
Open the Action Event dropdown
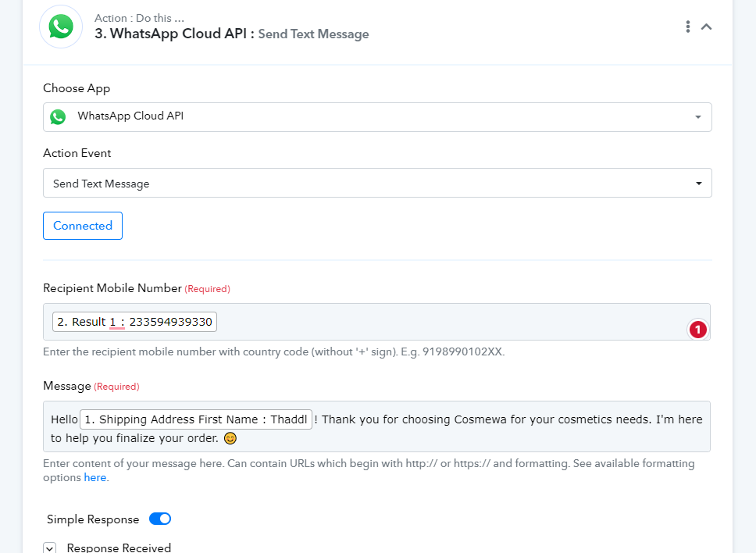point(377,183)
